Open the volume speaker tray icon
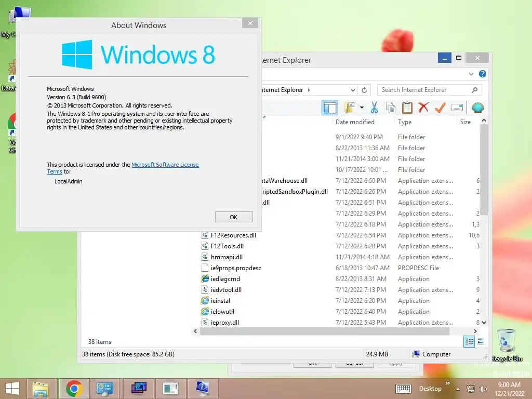 [x=483, y=389]
